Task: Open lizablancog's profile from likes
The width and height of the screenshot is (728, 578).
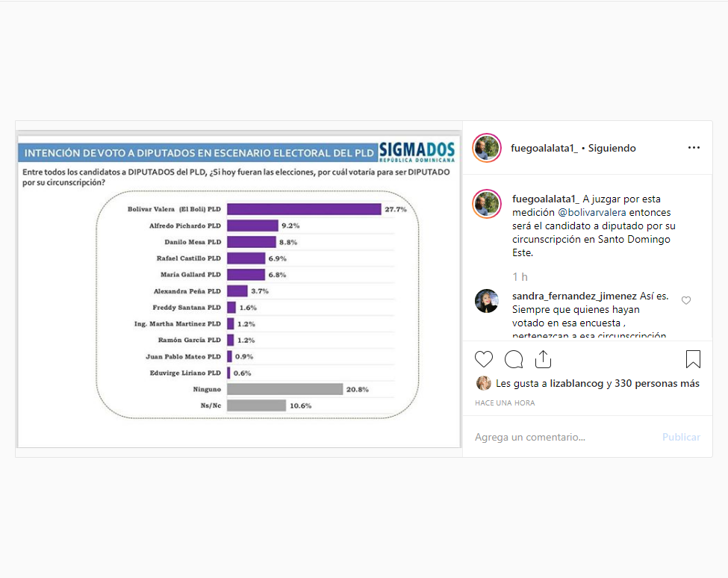Action: click(x=576, y=383)
